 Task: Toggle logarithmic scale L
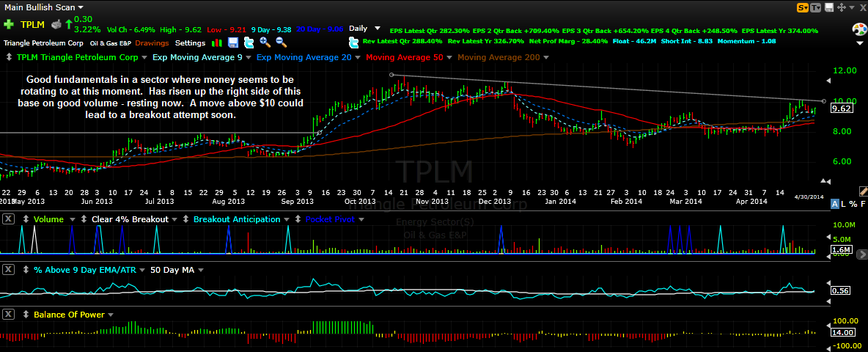(844, 205)
